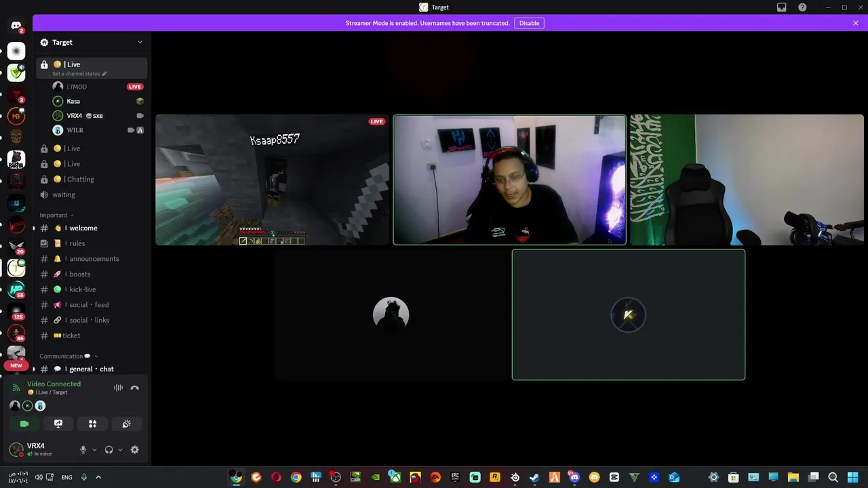This screenshot has width=868, height=488.
Task: Disconnect from the voice call
Action: point(134,388)
